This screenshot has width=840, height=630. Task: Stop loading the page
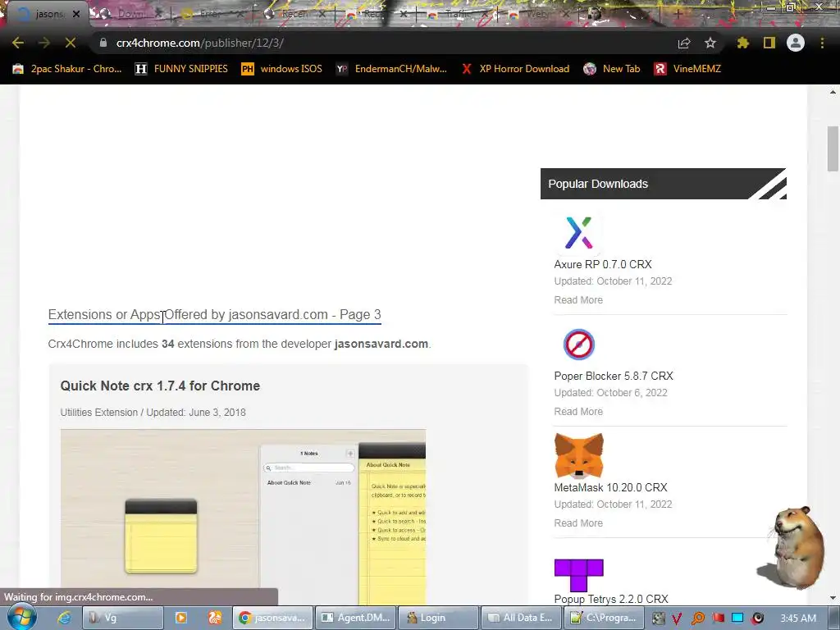(71, 43)
